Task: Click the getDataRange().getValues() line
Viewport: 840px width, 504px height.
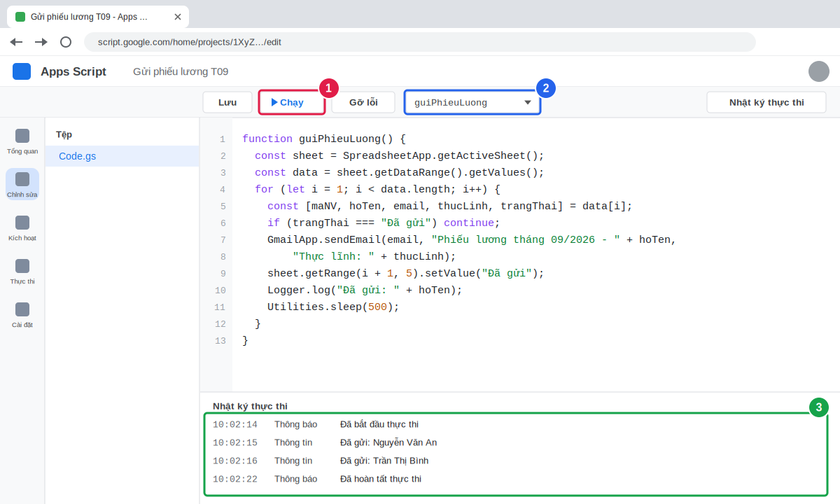Action: 399,173
